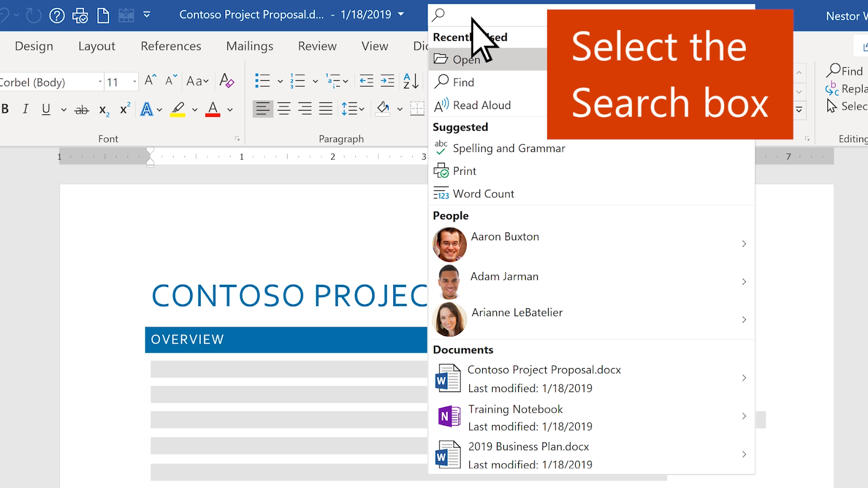Select the Clear All Formatting icon
Viewport: 868px width, 488px height.
click(x=227, y=81)
